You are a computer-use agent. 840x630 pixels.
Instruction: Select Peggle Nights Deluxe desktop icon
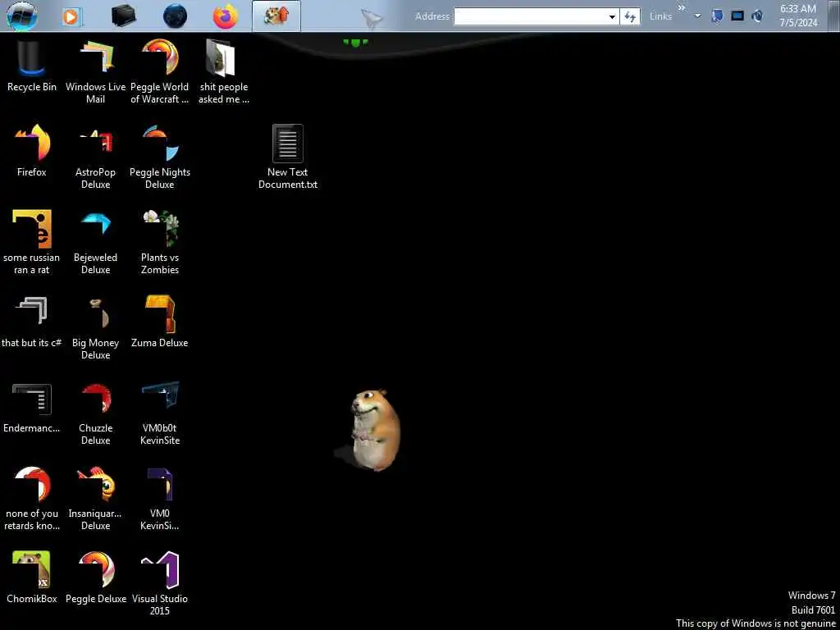tap(160, 157)
